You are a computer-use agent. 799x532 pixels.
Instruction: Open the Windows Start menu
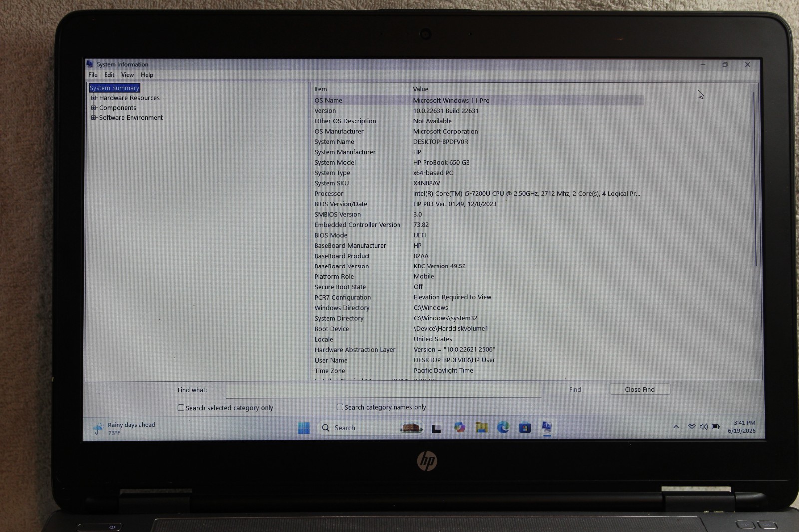(303, 428)
